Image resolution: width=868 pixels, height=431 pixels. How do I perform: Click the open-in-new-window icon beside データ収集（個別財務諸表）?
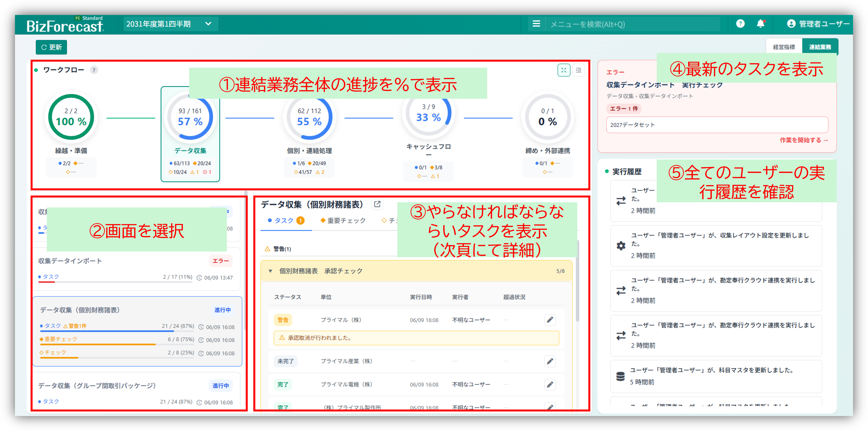(x=377, y=204)
